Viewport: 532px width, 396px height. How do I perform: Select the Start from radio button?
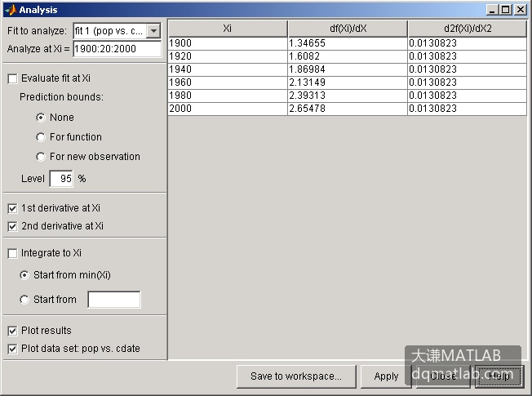(x=24, y=300)
